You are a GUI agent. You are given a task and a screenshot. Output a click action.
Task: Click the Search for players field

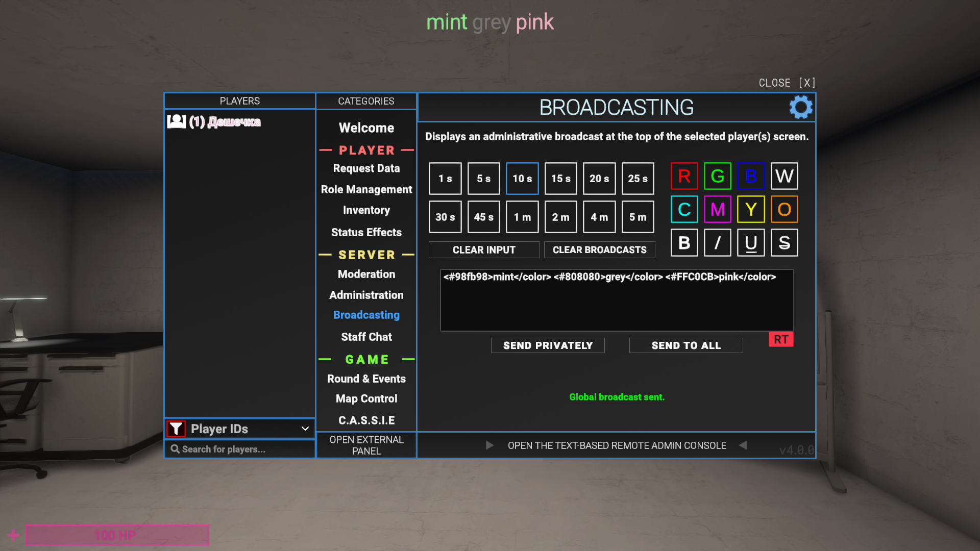240,449
